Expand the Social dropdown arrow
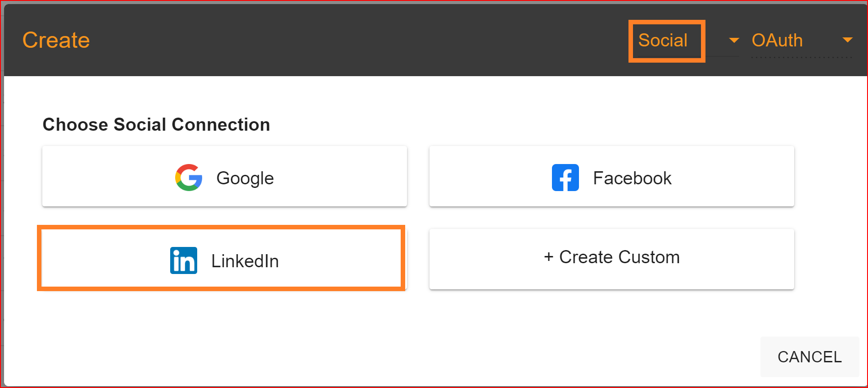The image size is (868, 388). pyautogui.click(x=734, y=41)
